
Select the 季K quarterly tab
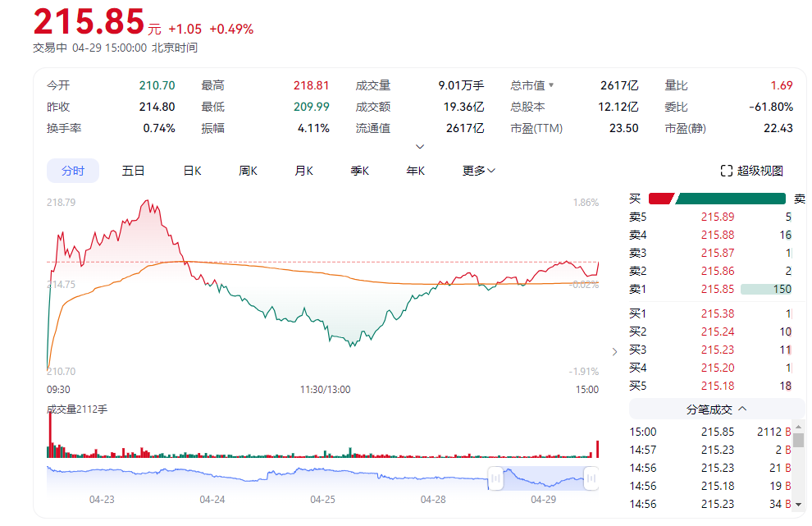click(359, 171)
